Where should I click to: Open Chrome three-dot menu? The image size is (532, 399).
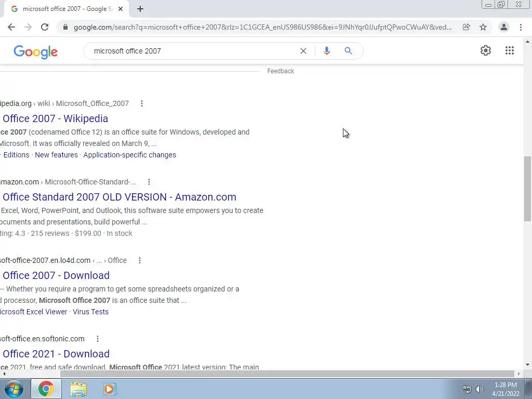click(521, 27)
